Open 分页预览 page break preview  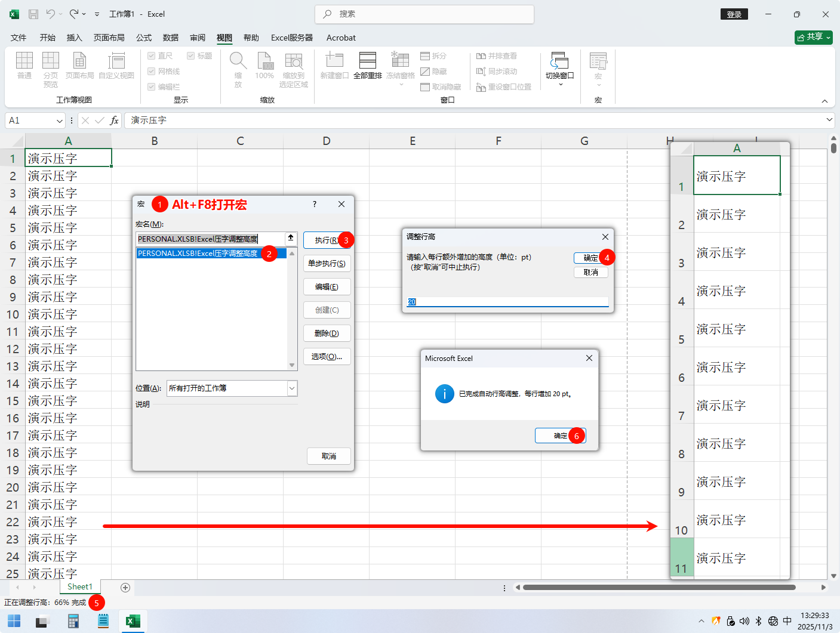tap(51, 69)
